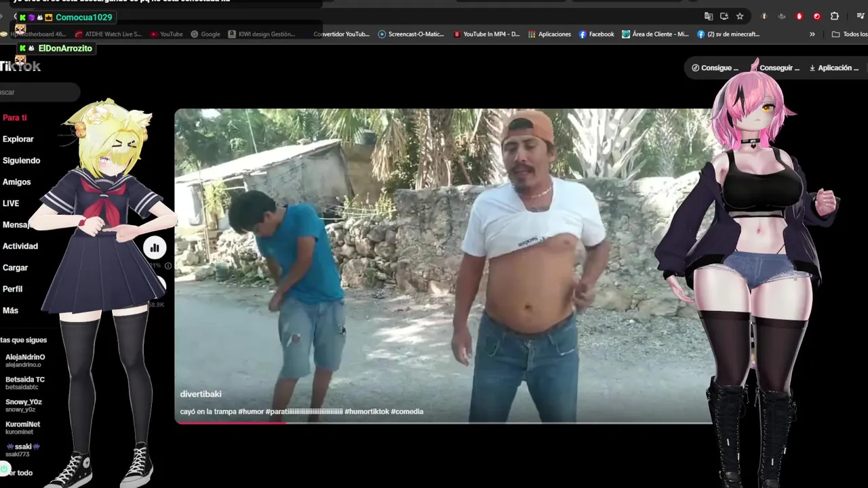Open Todos los marcadores folder

click(850, 34)
